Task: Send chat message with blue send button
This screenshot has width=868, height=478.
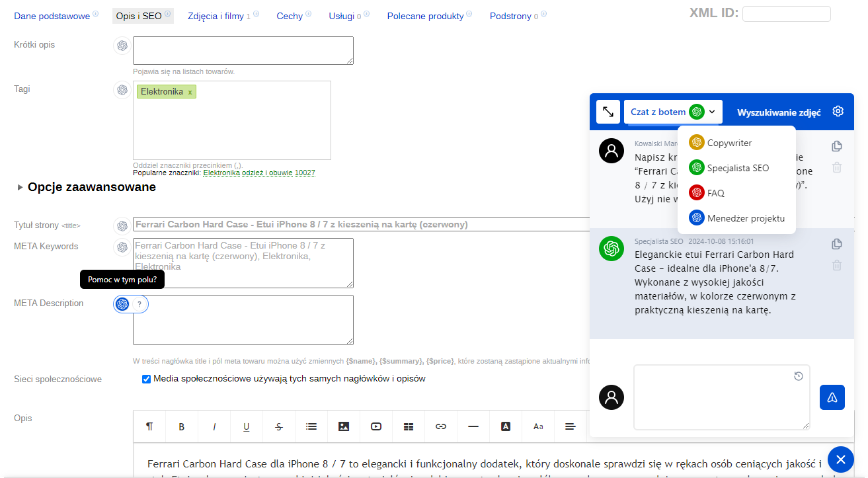Action: (x=832, y=397)
